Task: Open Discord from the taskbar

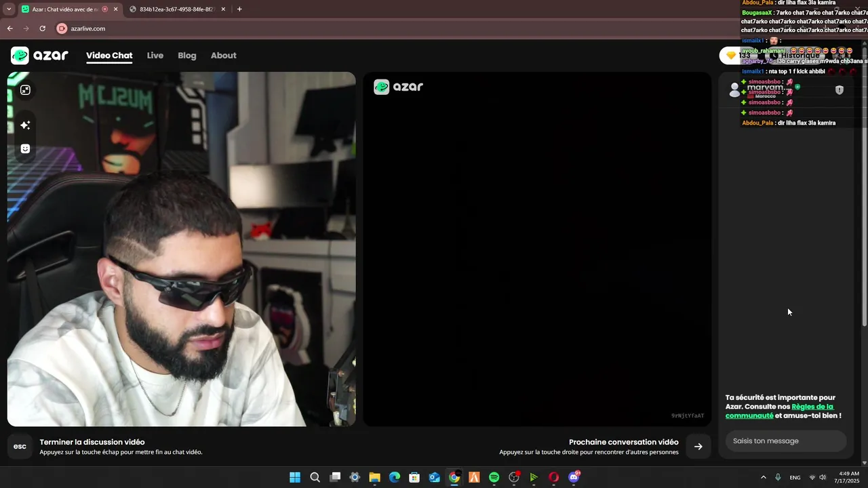Action: pos(574,477)
